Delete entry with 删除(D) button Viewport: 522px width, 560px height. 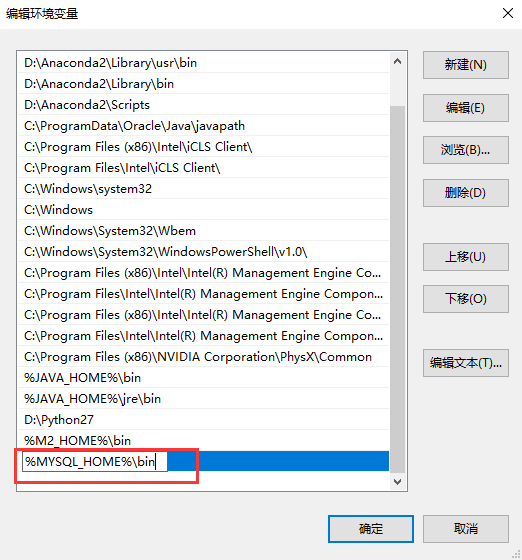(x=466, y=193)
